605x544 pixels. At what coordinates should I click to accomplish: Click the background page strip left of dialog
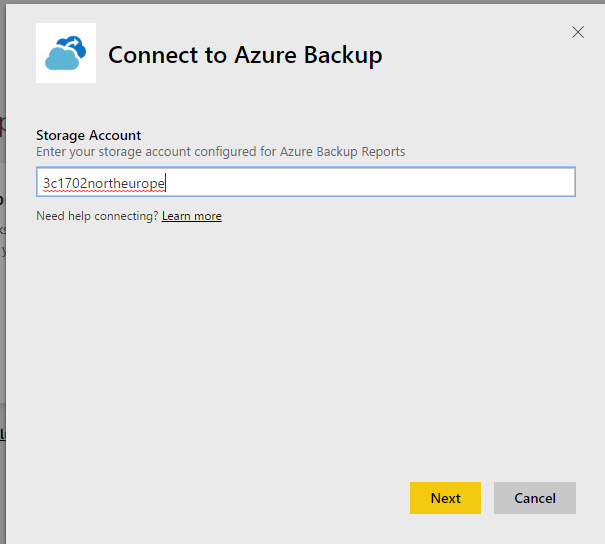click(x=2, y=300)
